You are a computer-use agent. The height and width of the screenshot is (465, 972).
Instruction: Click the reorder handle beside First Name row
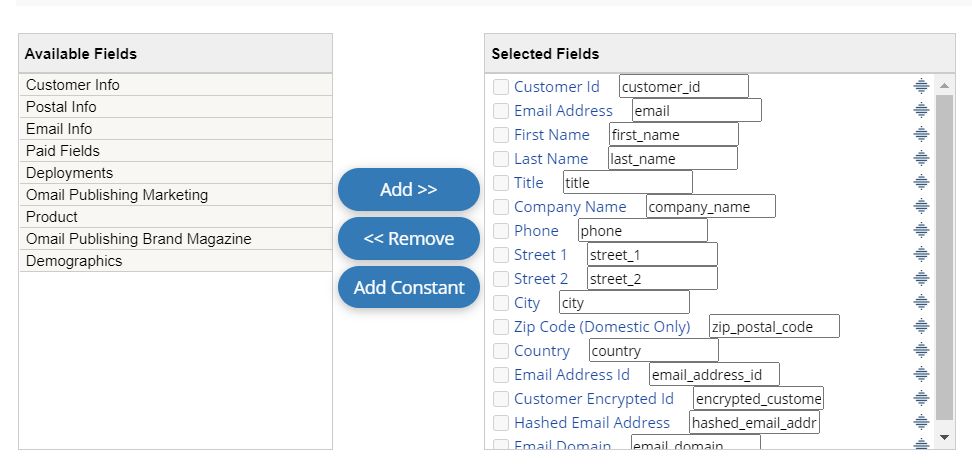921,134
